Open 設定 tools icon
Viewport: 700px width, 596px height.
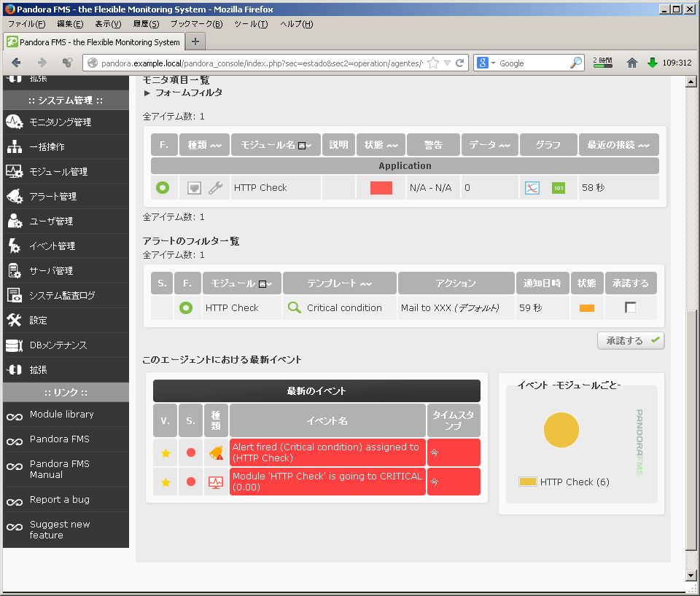point(15,320)
